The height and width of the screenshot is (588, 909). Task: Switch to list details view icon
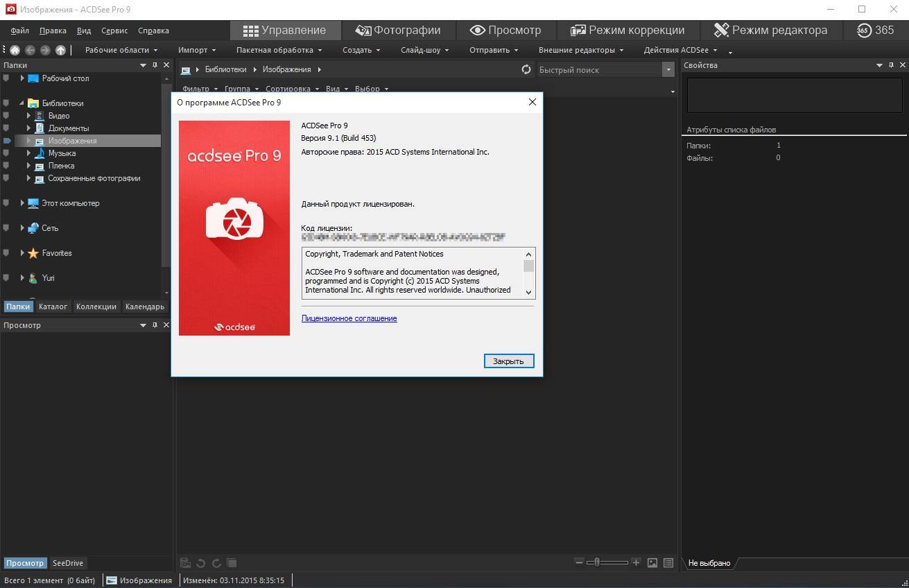[668, 563]
